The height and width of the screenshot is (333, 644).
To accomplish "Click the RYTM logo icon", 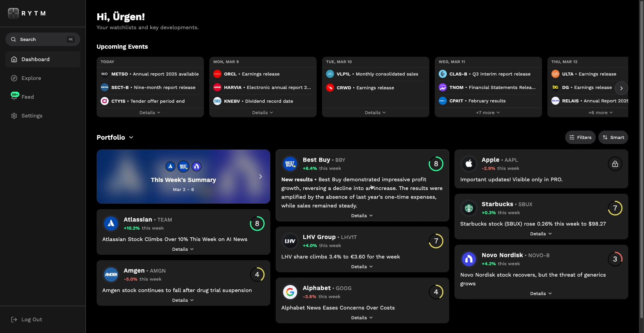I will [13, 13].
